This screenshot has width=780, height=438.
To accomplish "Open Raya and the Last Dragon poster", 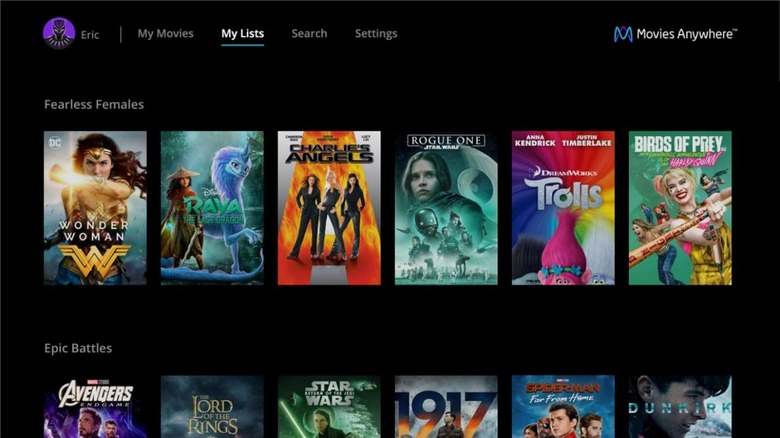I will click(212, 208).
